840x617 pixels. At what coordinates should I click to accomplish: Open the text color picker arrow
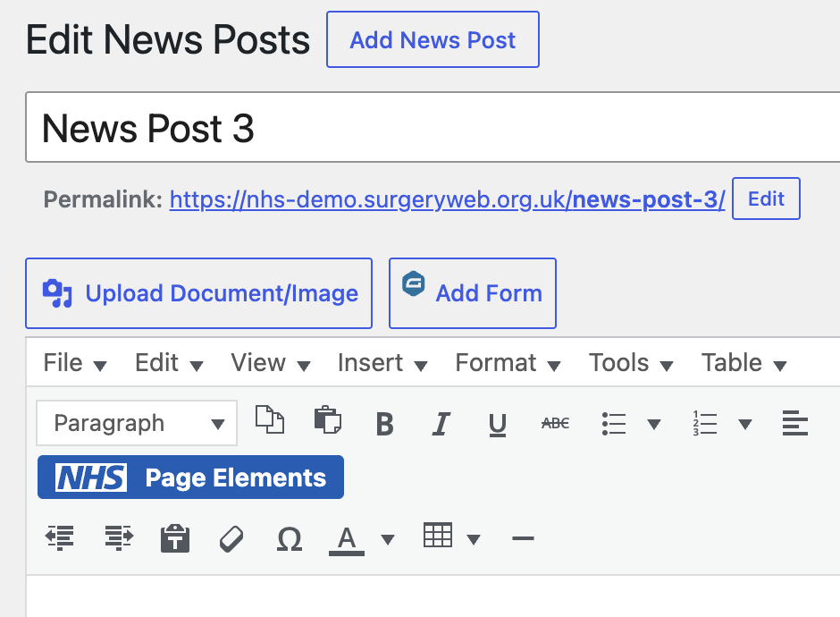(387, 539)
